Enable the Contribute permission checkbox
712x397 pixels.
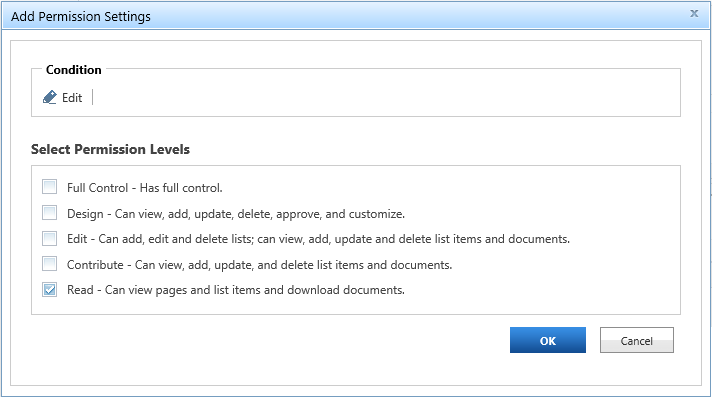point(49,264)
